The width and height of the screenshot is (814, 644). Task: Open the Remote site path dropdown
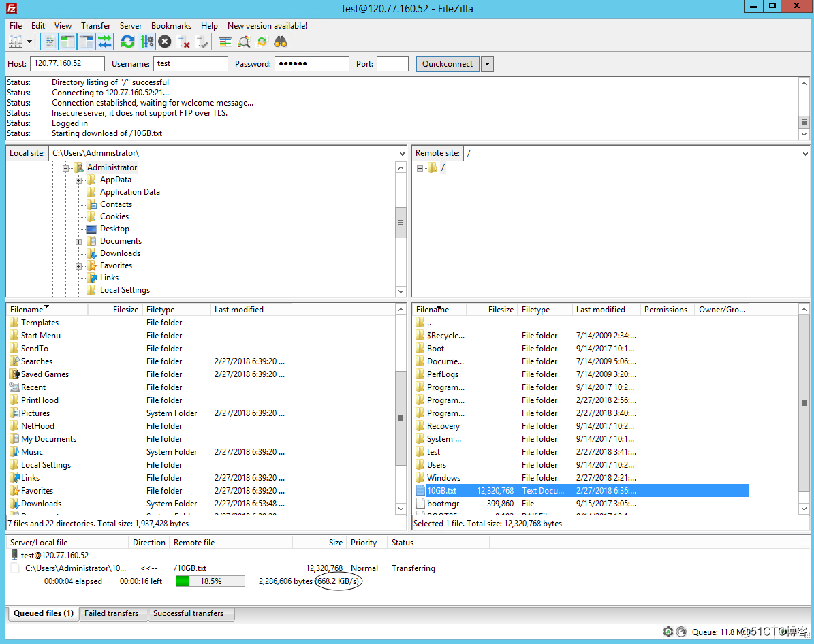(805, 154)
